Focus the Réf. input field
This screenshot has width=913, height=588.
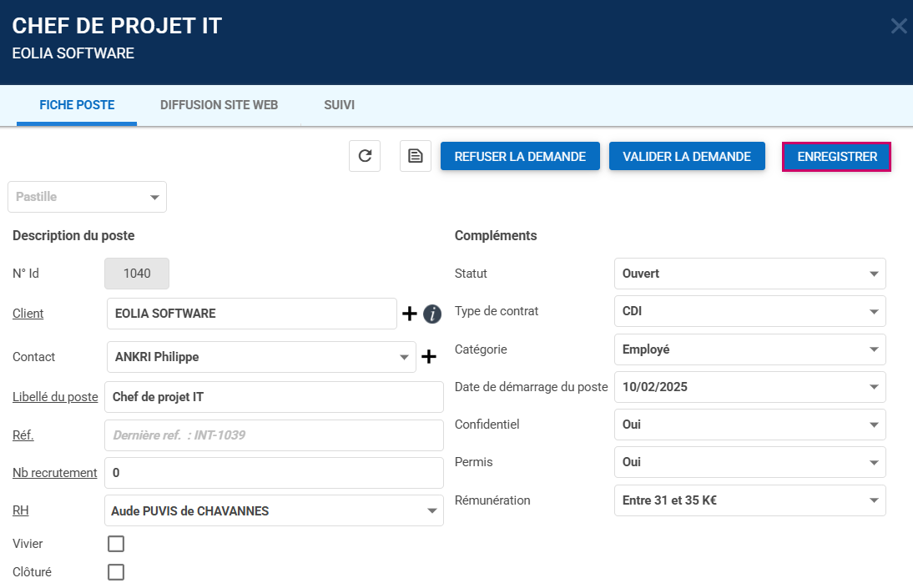point(274,435)
